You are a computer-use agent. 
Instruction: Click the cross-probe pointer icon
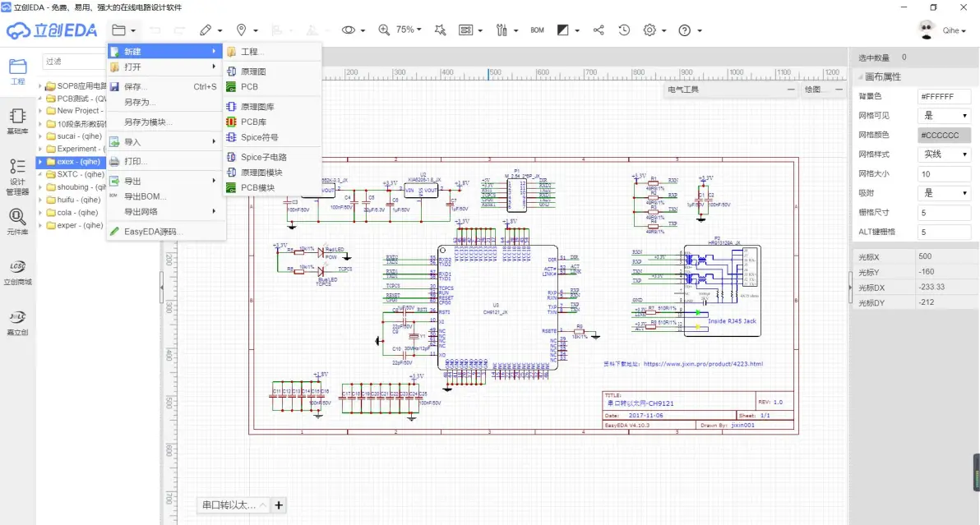pyautogui.click(x=440, y=30)
